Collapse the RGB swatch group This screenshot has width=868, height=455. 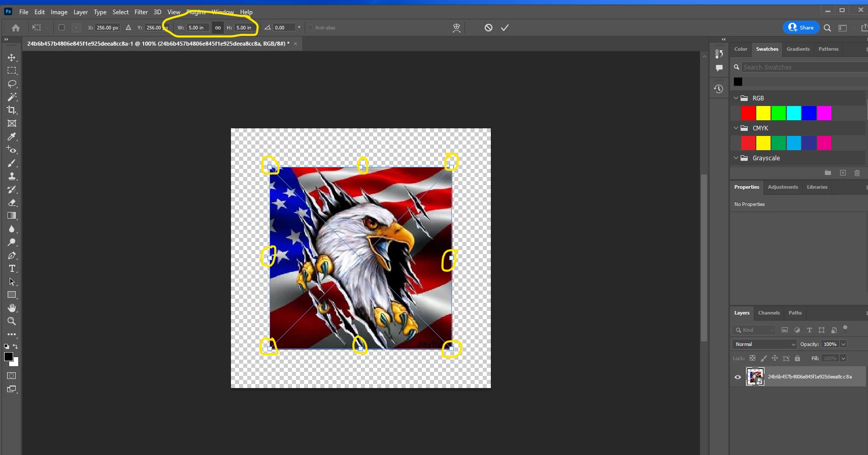(736, 98)
